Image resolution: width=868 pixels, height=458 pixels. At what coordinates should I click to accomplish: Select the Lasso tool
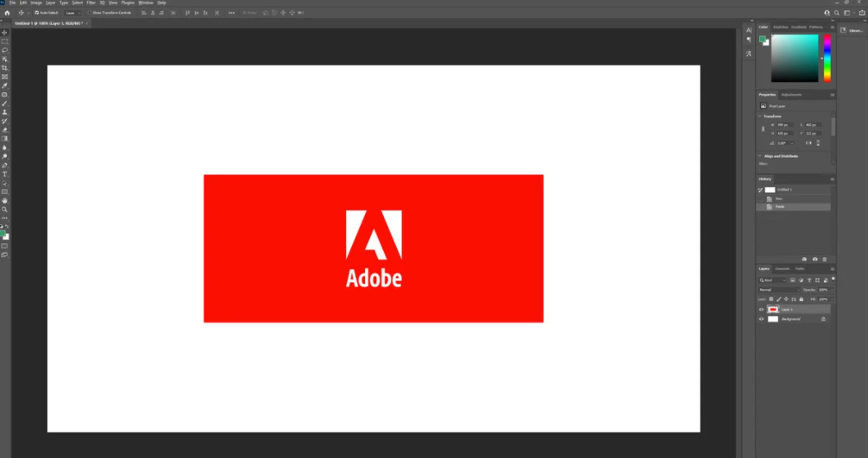(5, 50)
